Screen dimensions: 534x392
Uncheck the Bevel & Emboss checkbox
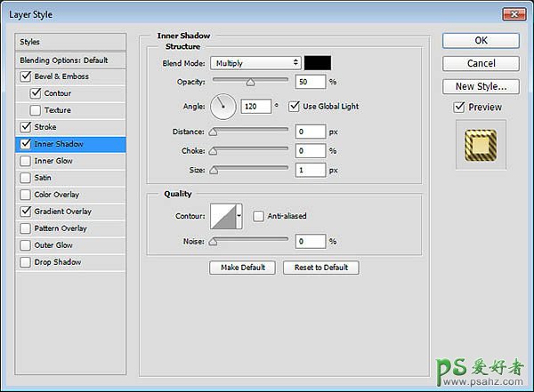pos(25,76)
